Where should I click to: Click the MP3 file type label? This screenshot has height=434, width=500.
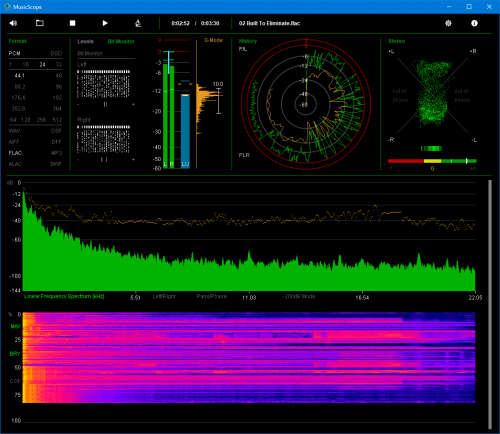click(x=57, y=153)
